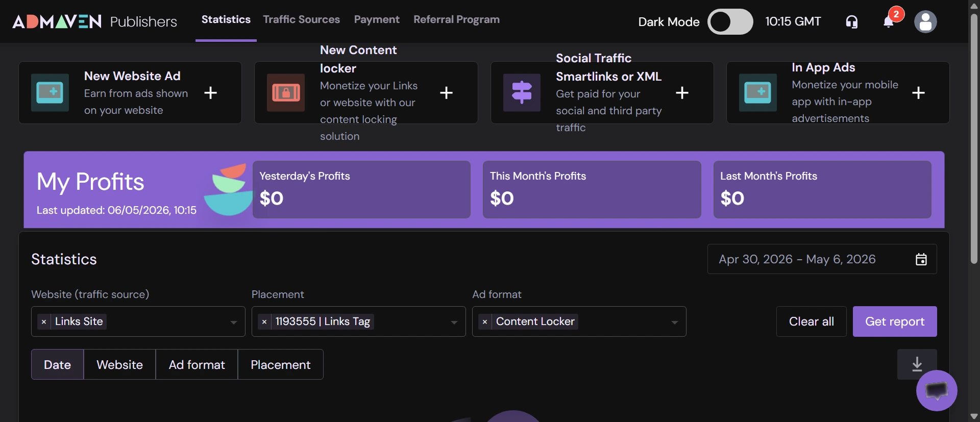Image resolution: width=980 pixels, height=422 pixels.
Task: Open the user profile avatar
Action: tap(925, 21)
